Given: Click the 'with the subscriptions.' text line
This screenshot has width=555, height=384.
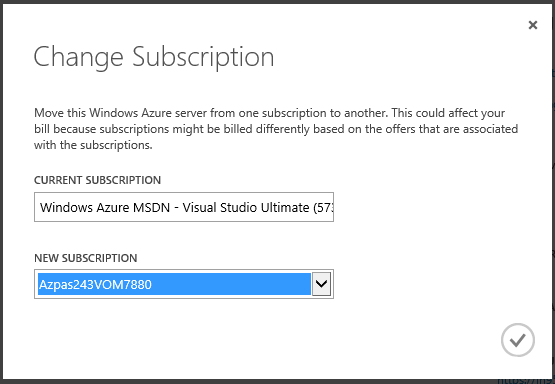Looking at the screenshot, I should (93, 145).
